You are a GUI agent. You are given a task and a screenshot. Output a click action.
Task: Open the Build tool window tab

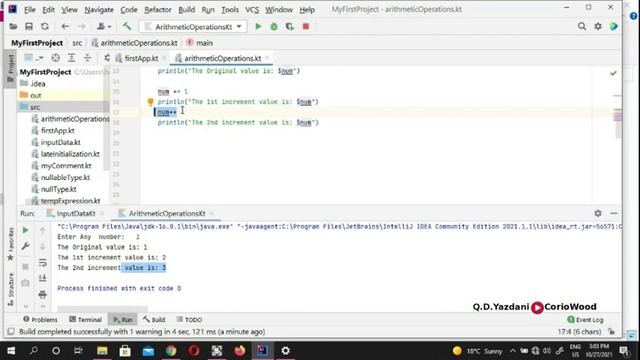coord(154,320)
